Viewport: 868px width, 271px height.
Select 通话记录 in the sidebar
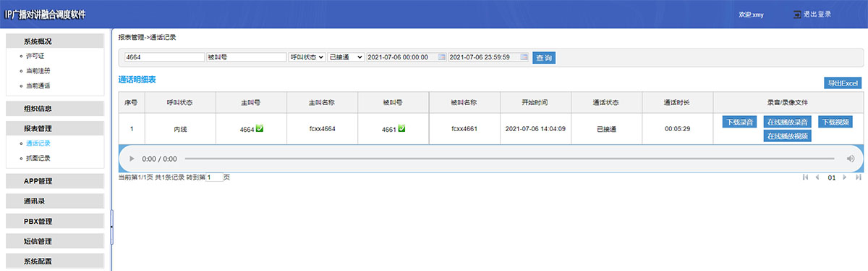pos(38,143)
